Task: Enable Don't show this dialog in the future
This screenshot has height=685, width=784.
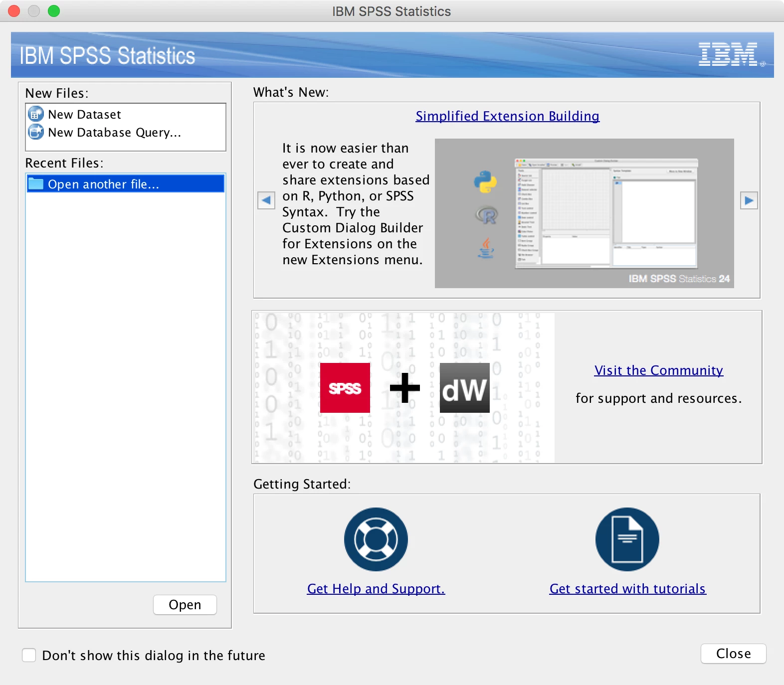Action: 29,655
